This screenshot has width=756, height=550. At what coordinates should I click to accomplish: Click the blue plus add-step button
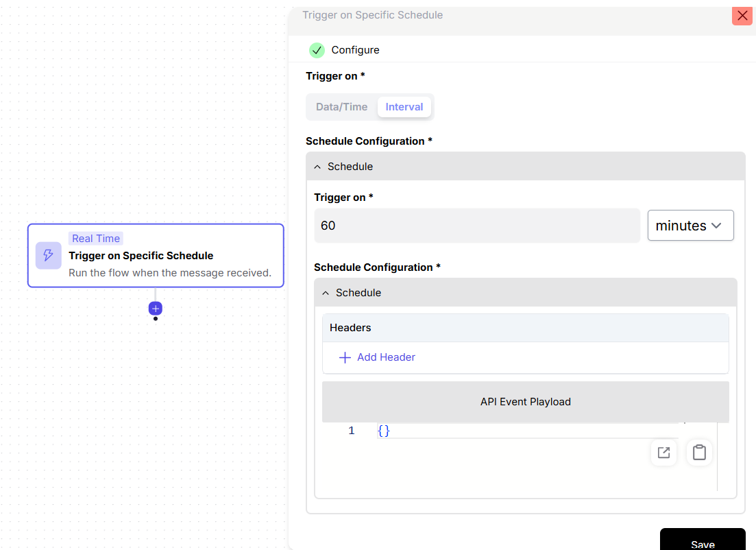156,309
